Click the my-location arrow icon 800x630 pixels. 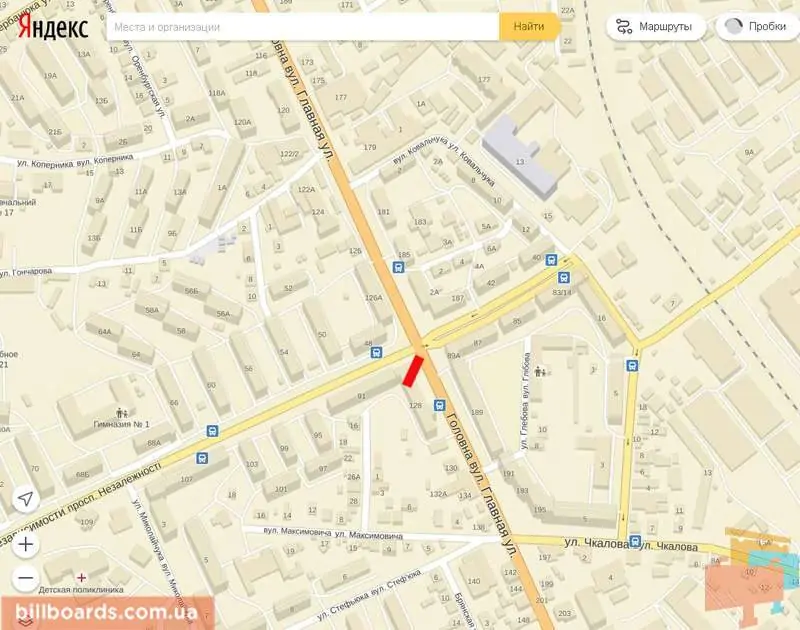(26, 499)
